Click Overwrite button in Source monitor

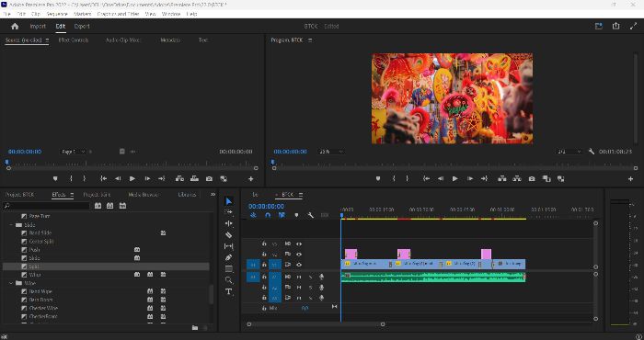point(194,179)
